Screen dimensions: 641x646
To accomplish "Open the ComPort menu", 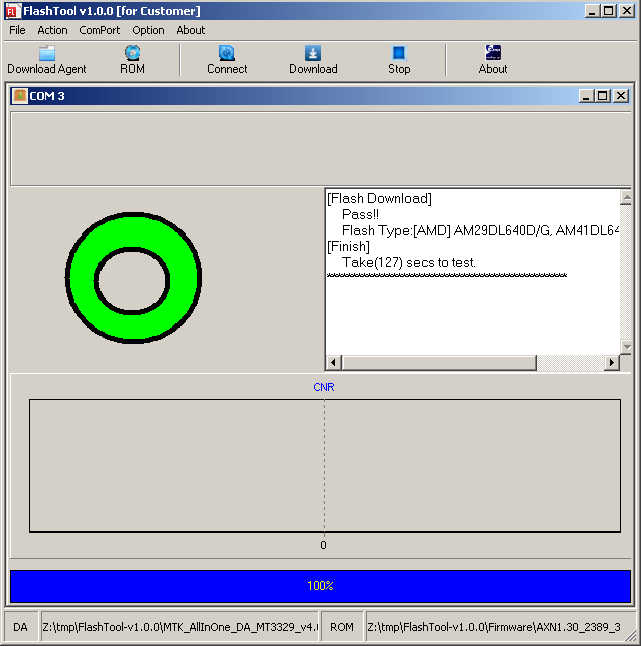I will click(x=100, y=30).
